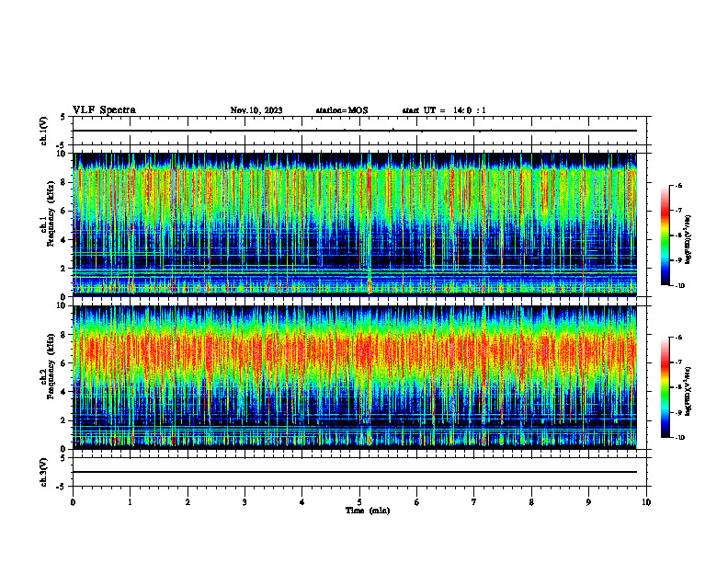Click the "4" tick label on the time axis

301,502
